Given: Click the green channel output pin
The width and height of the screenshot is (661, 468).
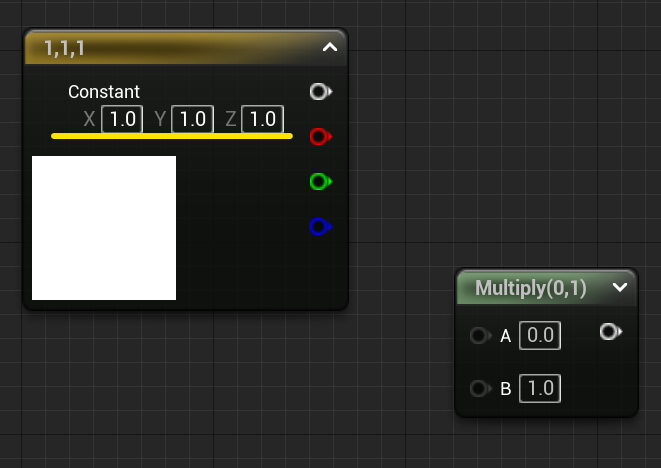Looking at the screenshot, I should pos(320,182).
